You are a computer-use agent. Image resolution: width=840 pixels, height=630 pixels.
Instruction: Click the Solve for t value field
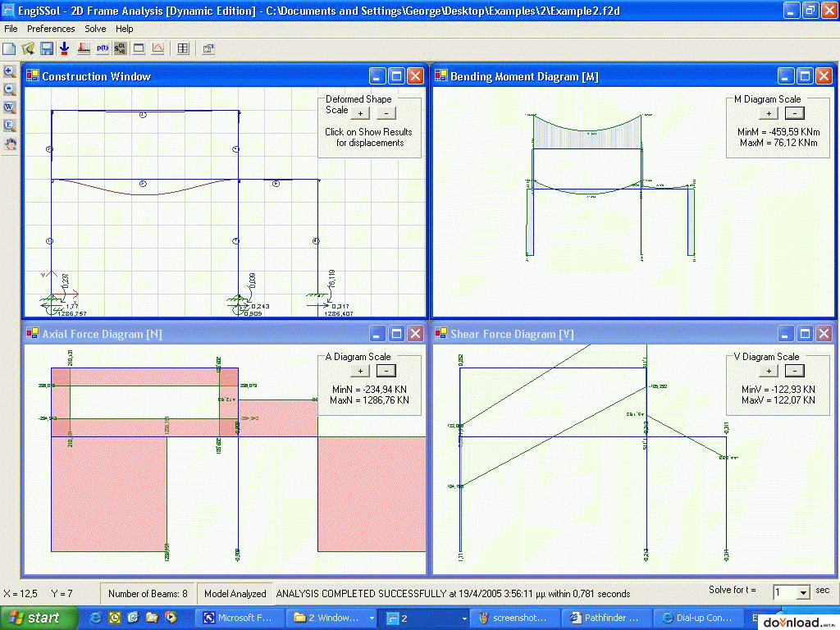(x=784, y=592)
